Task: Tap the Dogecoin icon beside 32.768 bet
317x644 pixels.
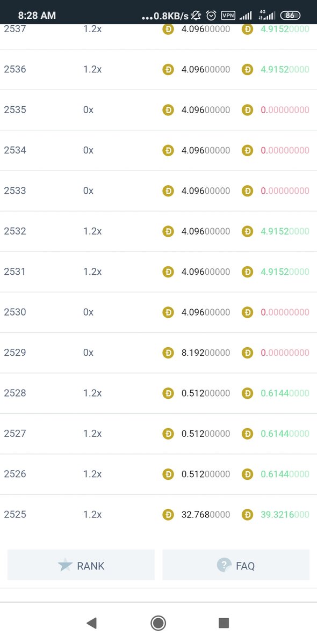Action: pos(168,515)
